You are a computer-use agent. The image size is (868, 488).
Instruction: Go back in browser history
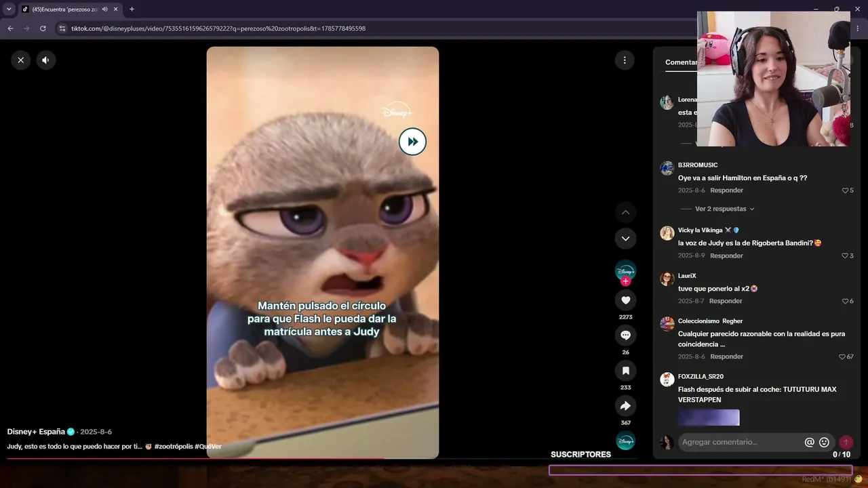10,28
